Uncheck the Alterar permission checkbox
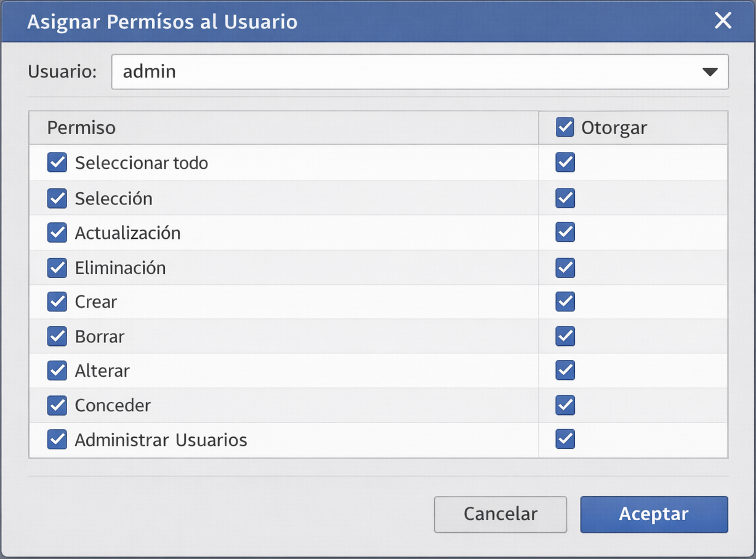This screenshot has width=756, height=559. click(57, 371)
